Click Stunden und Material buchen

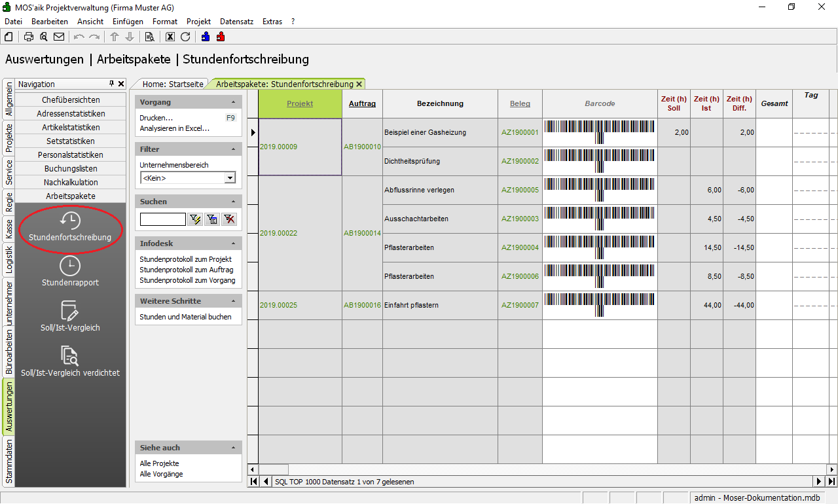click(x=185, y=317)
